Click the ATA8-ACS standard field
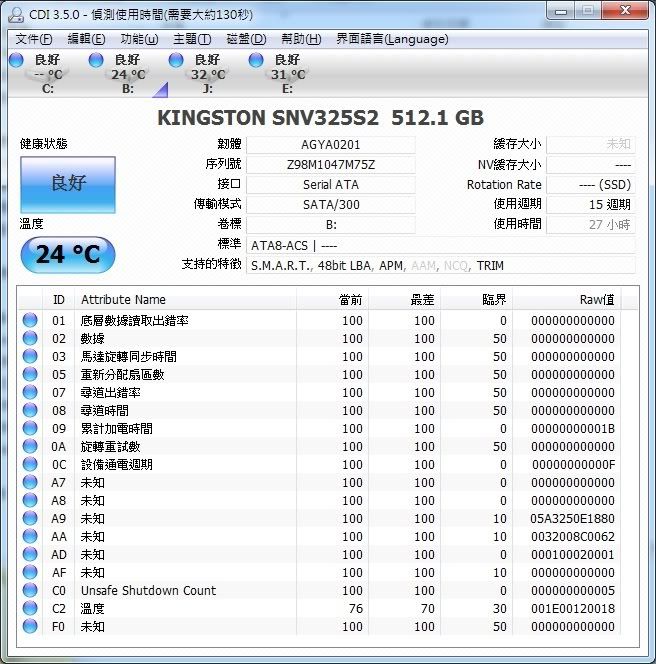 441,246
